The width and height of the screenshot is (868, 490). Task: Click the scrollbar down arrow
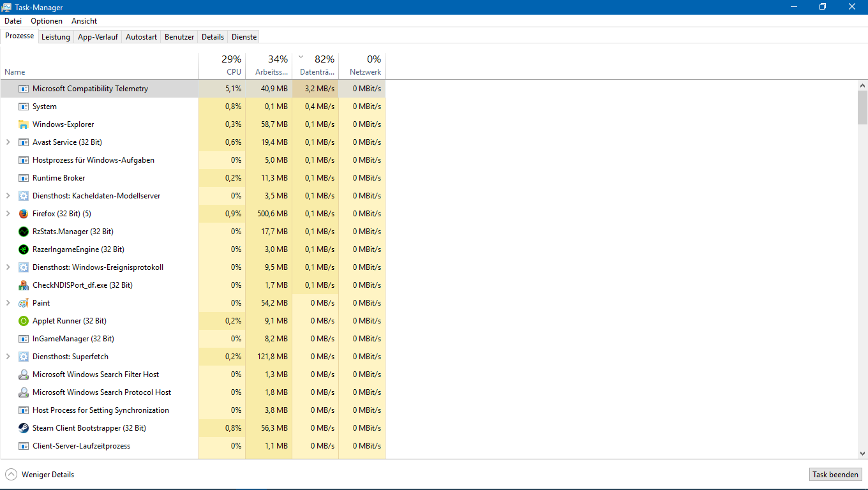(862, 453)
